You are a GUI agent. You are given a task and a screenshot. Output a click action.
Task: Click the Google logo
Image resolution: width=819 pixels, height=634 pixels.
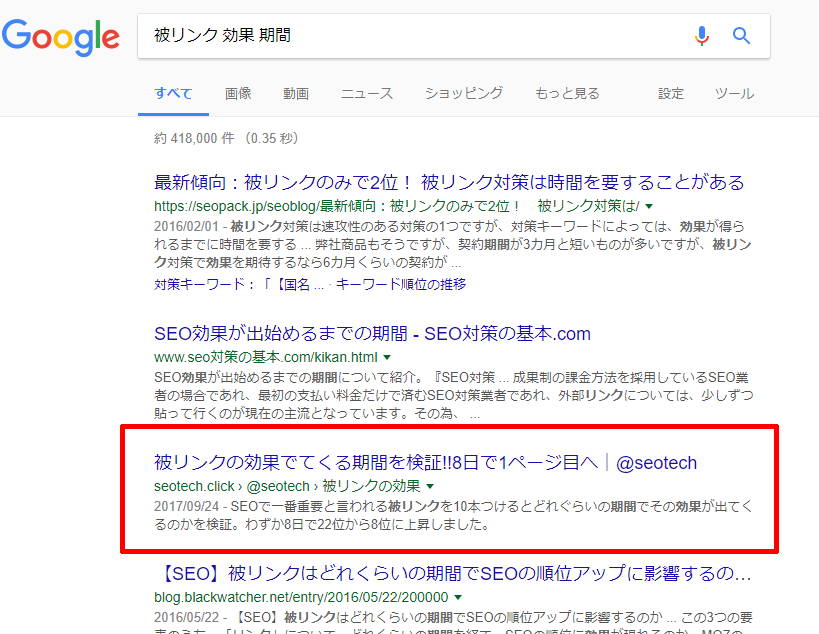[61, 37]
